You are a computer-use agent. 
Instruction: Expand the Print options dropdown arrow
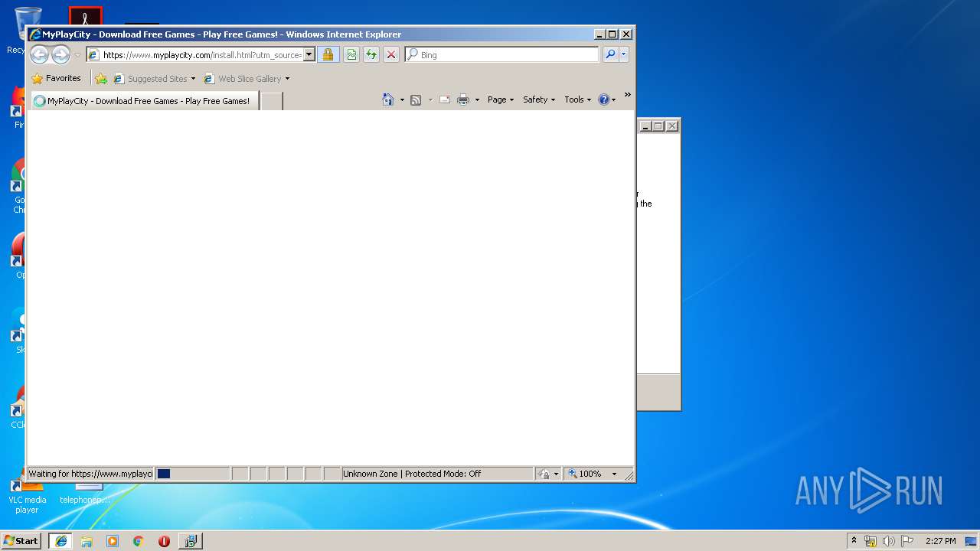(x=477, y=100)
